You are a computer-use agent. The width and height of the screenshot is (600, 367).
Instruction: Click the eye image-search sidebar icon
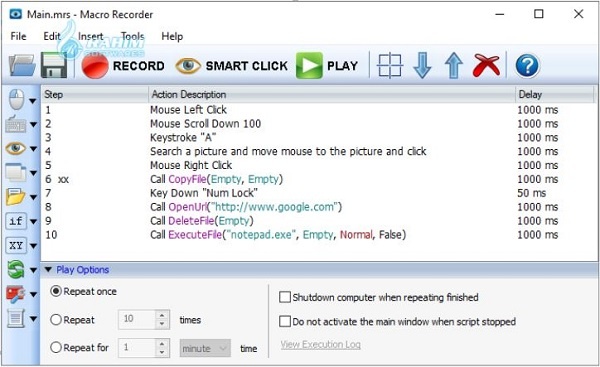click(16, 148)
